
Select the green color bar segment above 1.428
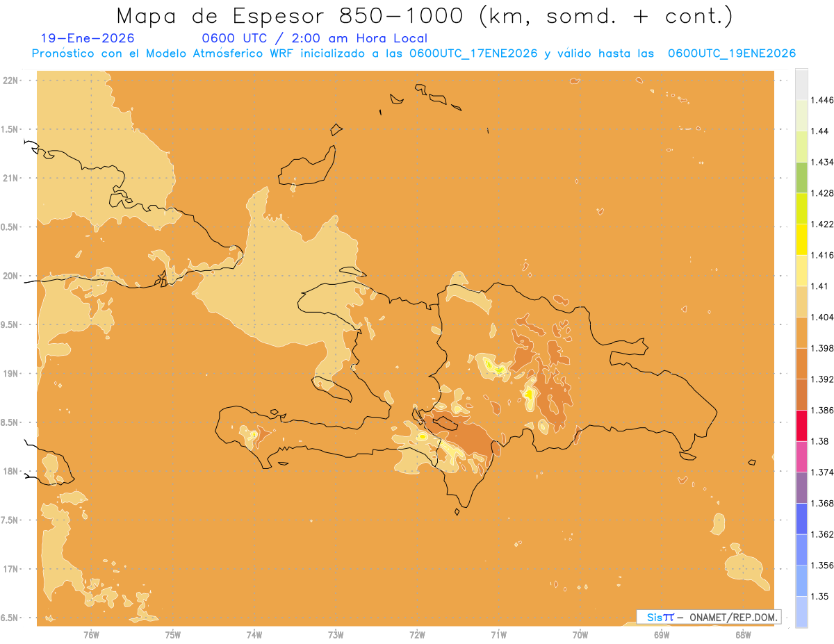tap(801, 177)
